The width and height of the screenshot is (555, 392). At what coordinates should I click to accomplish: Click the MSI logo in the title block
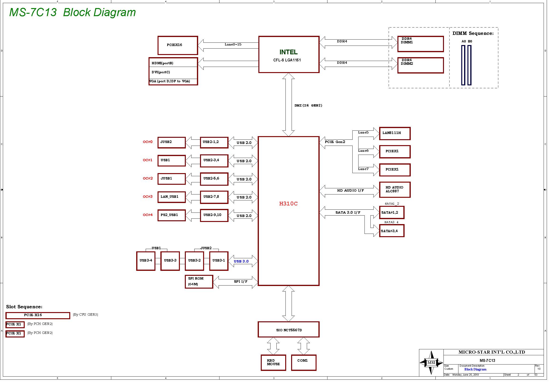pos(431,363)
